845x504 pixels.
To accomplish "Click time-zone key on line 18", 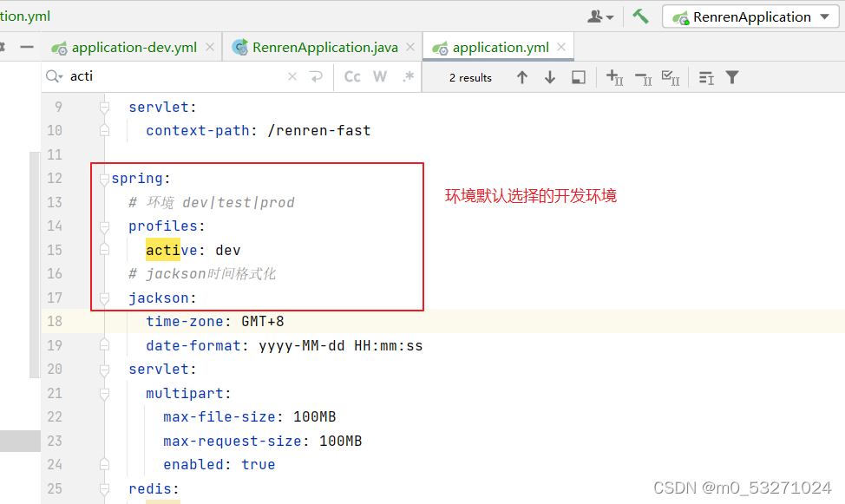I will [x=185, y=322].
